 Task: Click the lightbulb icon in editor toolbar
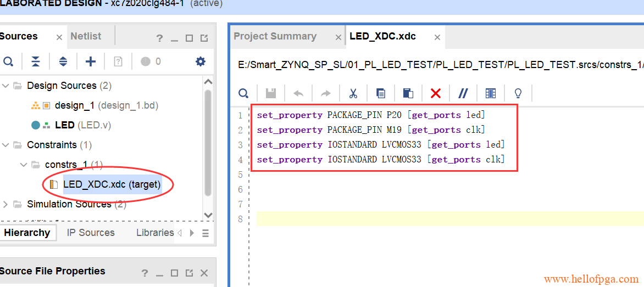click(518, 93)
